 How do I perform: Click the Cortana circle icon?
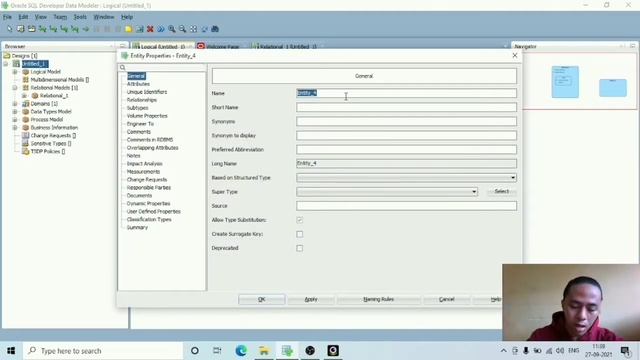195,351
